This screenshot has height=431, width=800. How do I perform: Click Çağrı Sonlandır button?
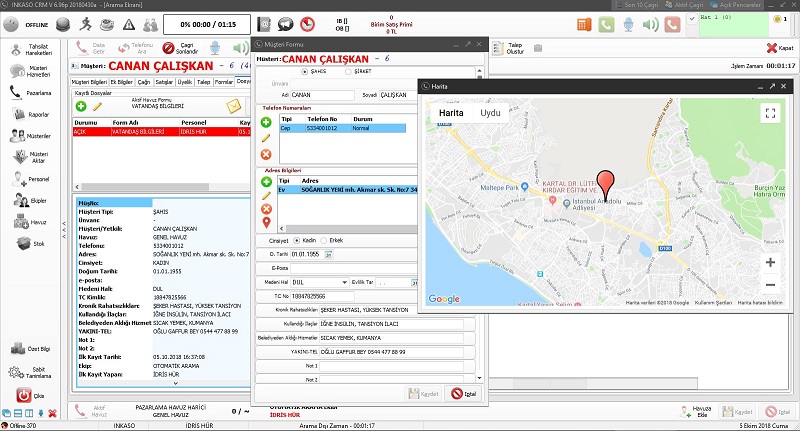[x=180, y=48]
